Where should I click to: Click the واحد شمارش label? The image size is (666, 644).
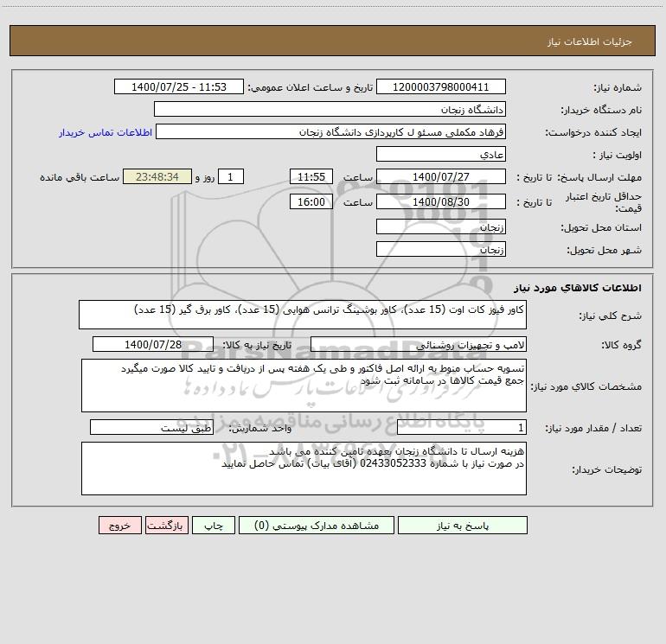[260, 429]
